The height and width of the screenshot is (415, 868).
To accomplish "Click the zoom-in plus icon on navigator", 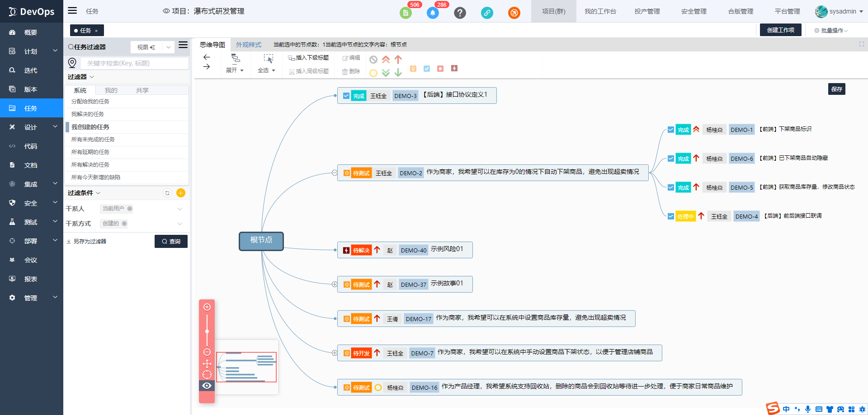I will coord(207,307).
